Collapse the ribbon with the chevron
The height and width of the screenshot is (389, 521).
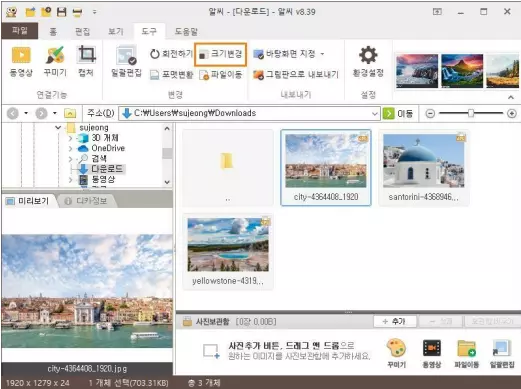tap(511, 97)
